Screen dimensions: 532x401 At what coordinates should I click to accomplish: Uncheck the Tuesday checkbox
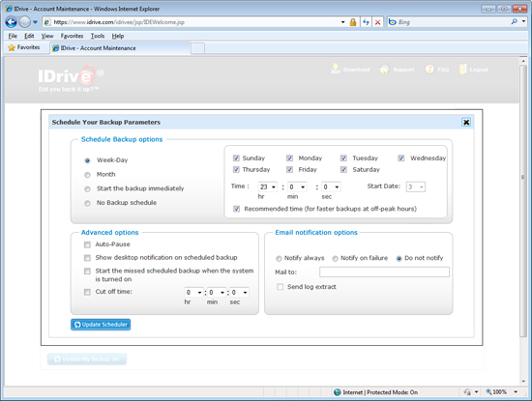coord(343,158)
